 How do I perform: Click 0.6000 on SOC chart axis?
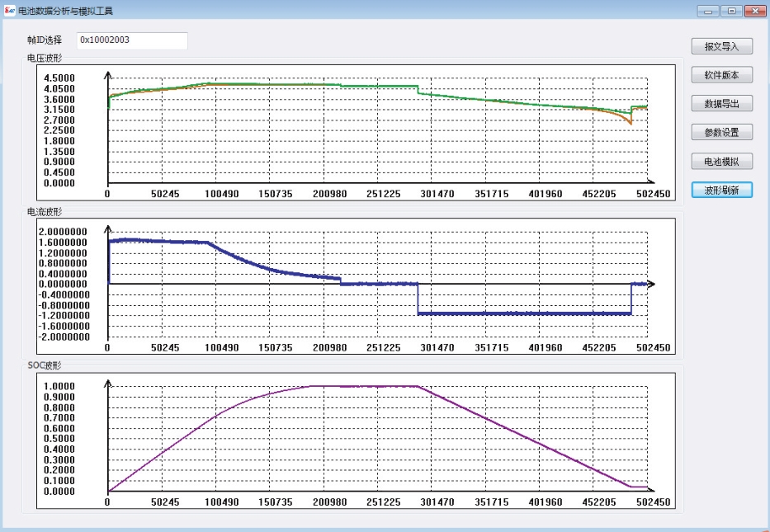tap(59, 428)
